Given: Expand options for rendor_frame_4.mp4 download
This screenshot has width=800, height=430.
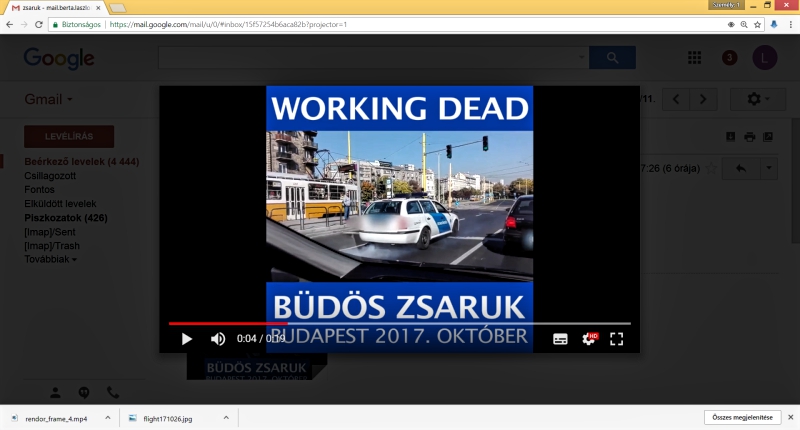Looking at the screenshot, I should point(108,418).
